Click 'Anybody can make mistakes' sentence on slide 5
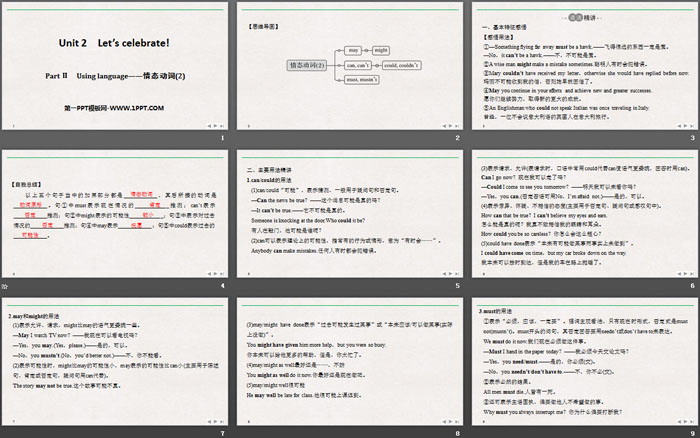Image resolution: width=700 pixels, height=438 pixels. (x=313, y=251)
